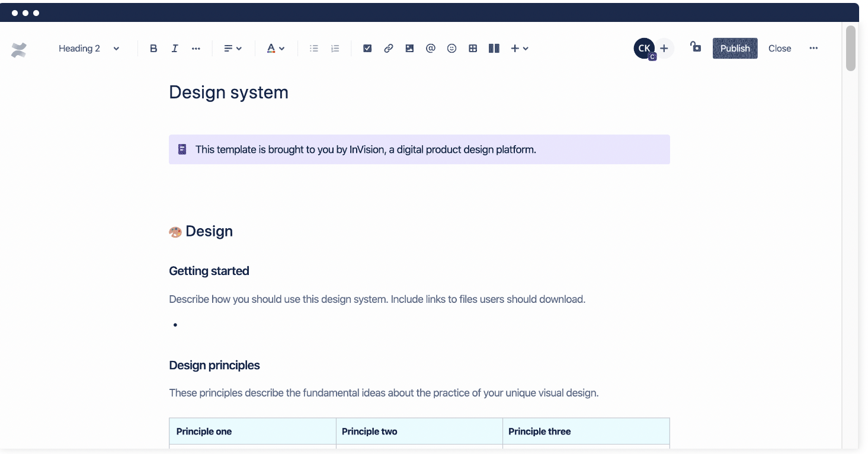Mention a user with the @ icon
Image resolution: width=868 pixels, height=454 pixels.
click(x=431, y=48)
